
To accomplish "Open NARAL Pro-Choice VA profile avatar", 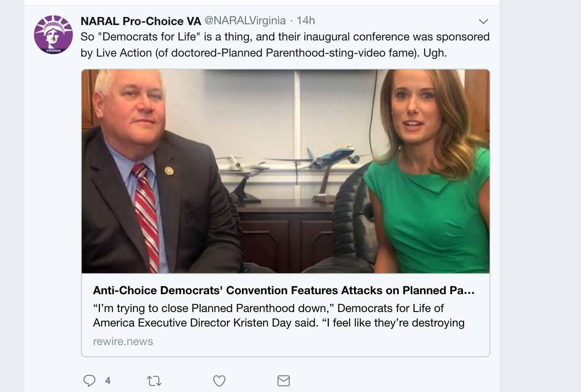I will (x=53, y=35).
